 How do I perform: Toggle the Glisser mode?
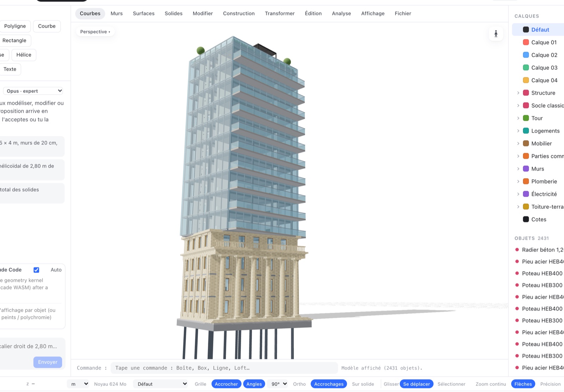tap(391, 384)
